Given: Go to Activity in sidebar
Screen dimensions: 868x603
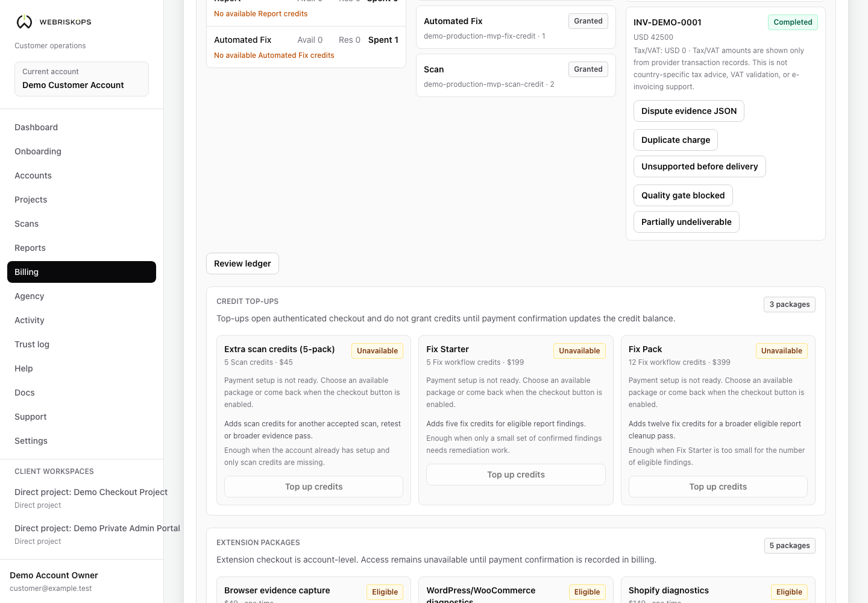Looking at the screenshot, I should (x=81, y=320).
